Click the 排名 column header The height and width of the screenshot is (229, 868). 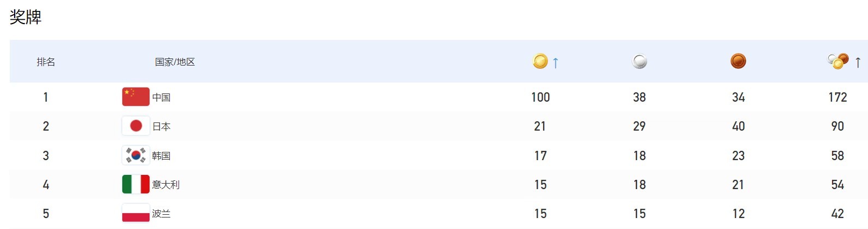tap(46, 62)
